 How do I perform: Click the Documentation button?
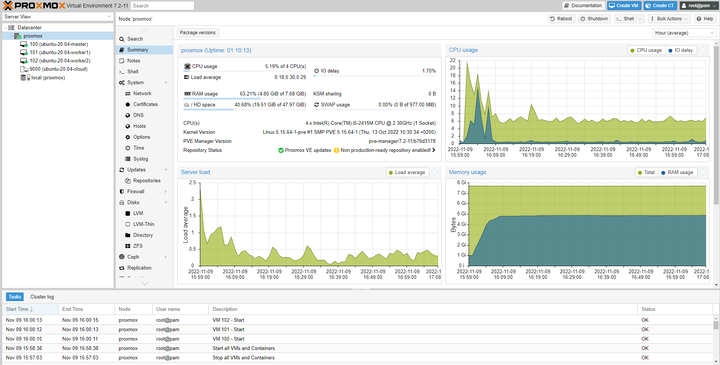pyautogui.click(x=583, y=6)
